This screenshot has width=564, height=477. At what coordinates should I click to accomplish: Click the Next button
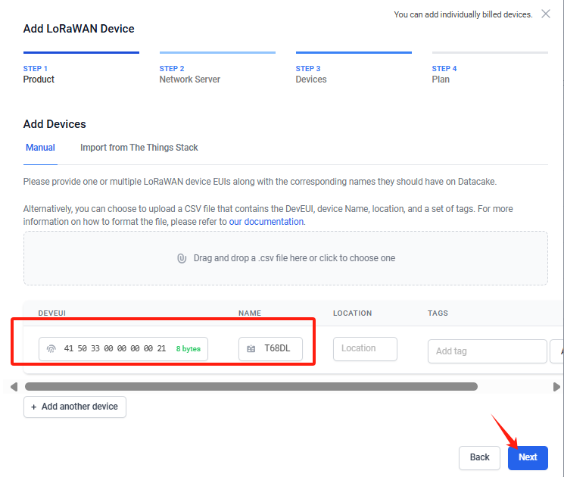tap(528, 458)
